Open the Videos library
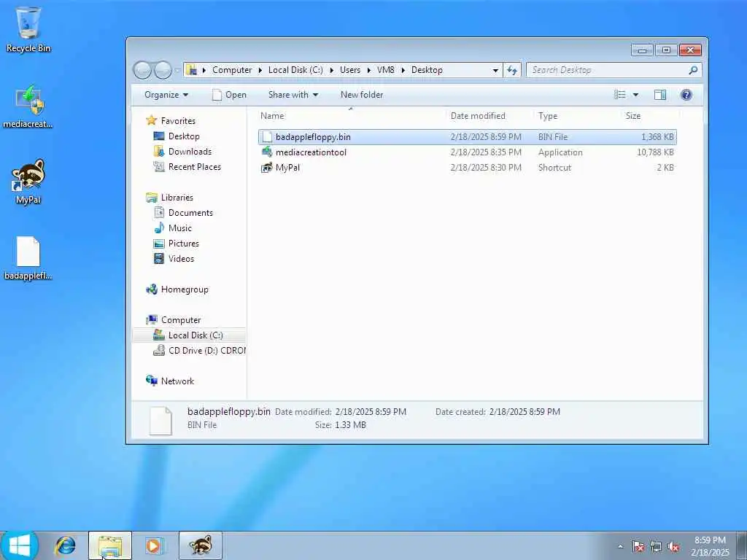Screen dimensions: 747x560 (174, 259)
